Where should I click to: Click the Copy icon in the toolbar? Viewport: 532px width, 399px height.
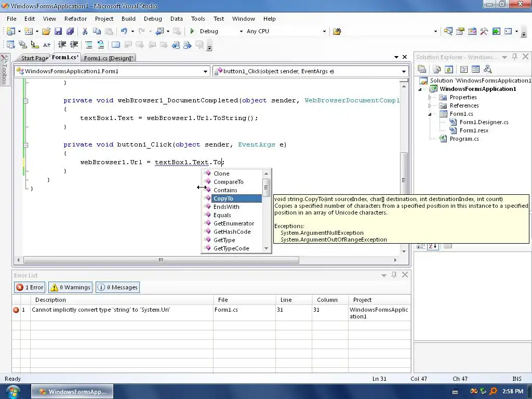pyautogui.click(x=97, y=31)
